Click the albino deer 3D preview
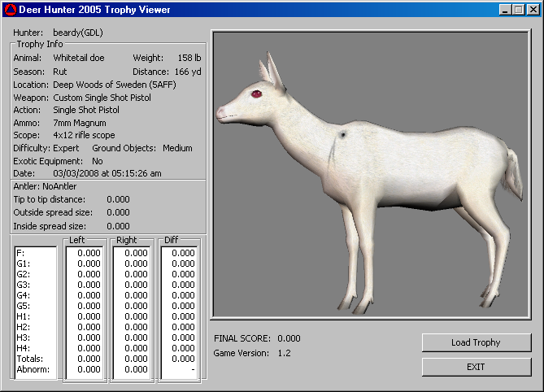 pyautogui.click(x=371, y=174)
